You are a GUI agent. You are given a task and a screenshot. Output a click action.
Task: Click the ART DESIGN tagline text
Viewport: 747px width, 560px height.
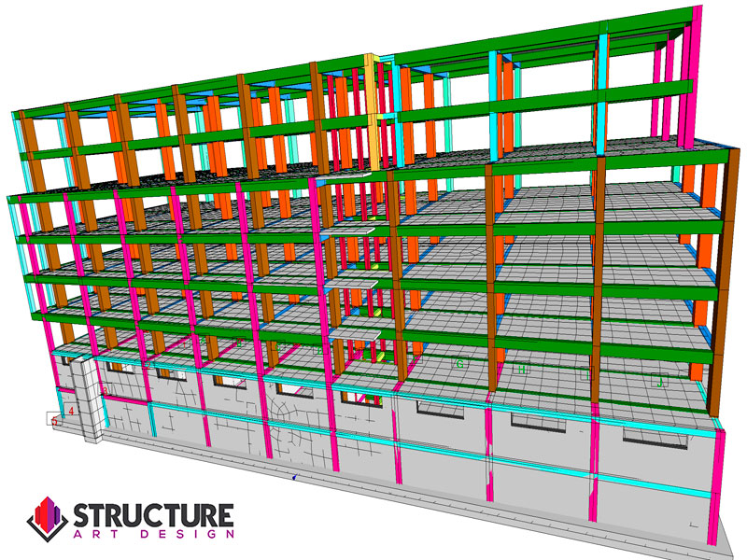tap(153, 534)
